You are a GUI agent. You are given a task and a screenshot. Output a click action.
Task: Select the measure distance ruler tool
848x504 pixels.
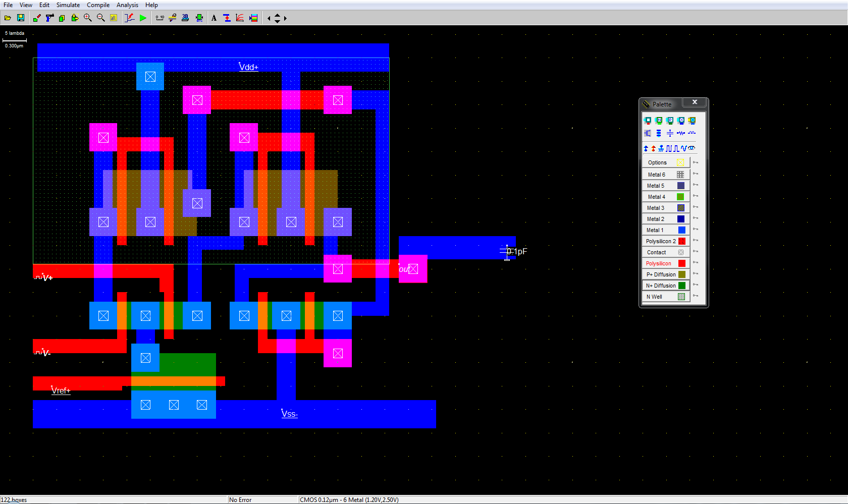(x=160, y=18)
